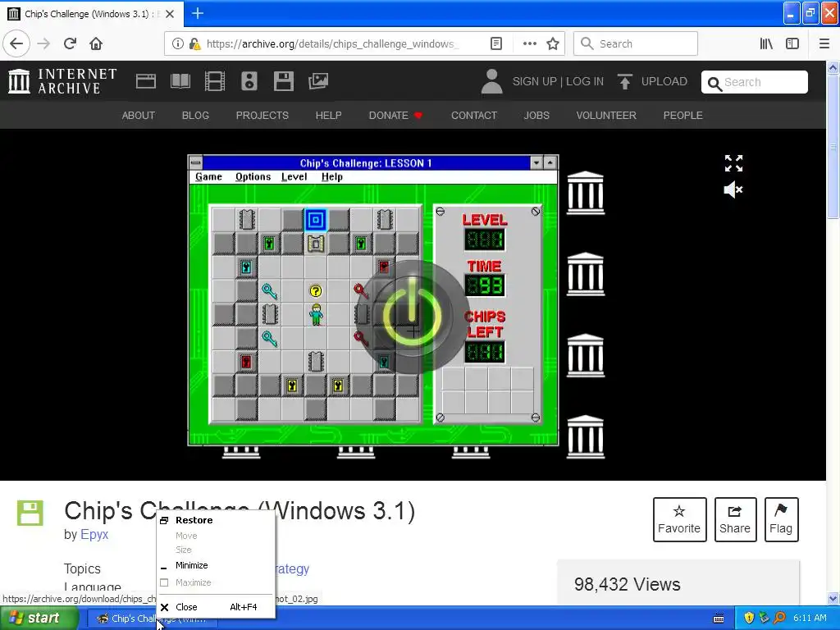Click the address bar URL field
The height and width of the screenshot is (630, 840).
[x=332, y=43]
